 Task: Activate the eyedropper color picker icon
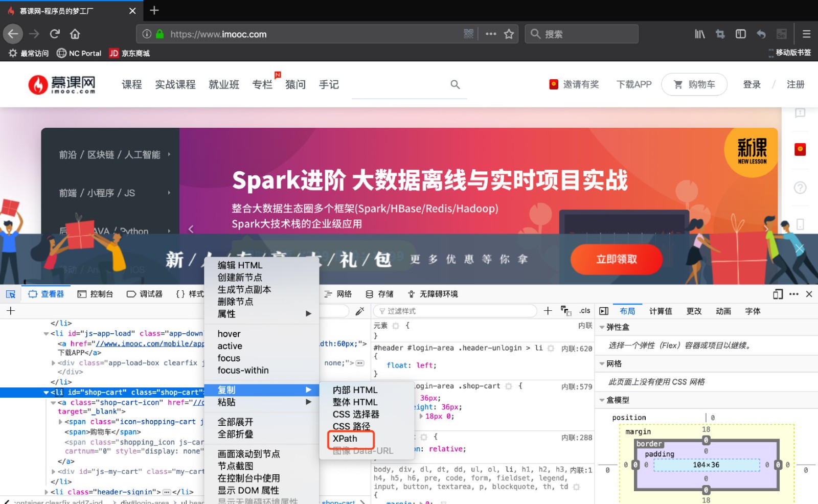coord(360,310)
